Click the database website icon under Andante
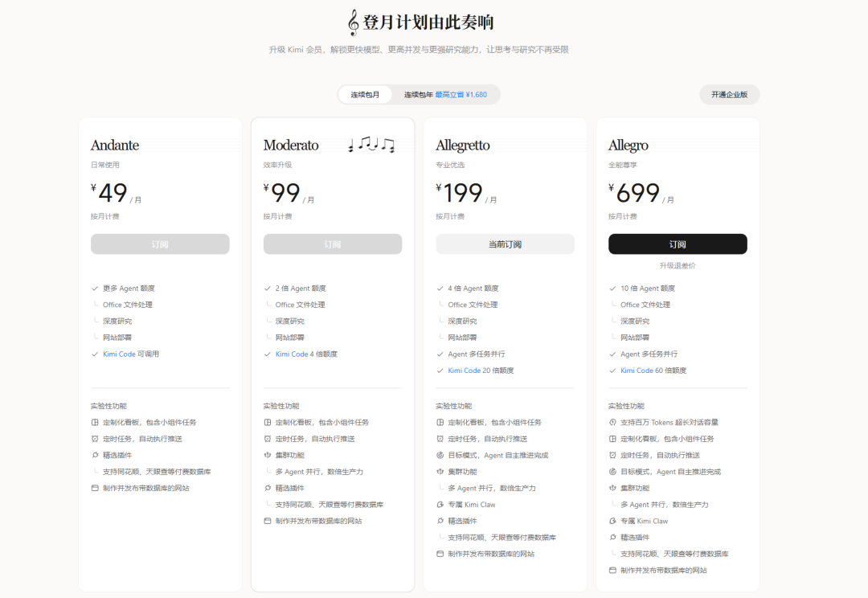This screenshot has height=598, width=868. (95, 489)
